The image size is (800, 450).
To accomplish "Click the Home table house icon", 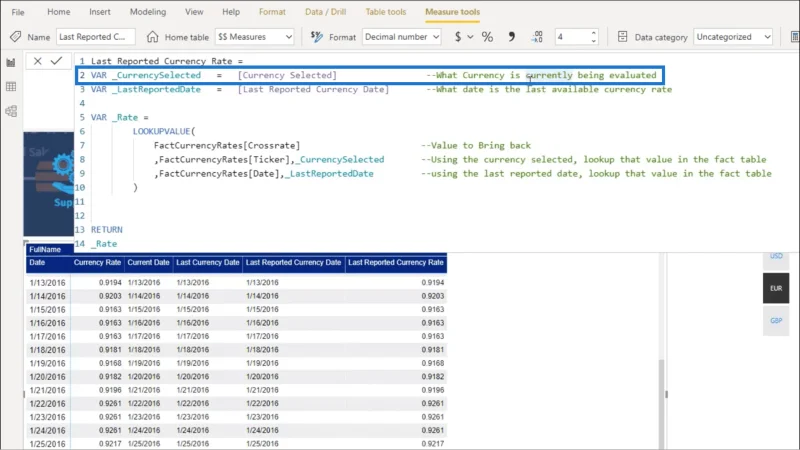I will coord(152,37).
